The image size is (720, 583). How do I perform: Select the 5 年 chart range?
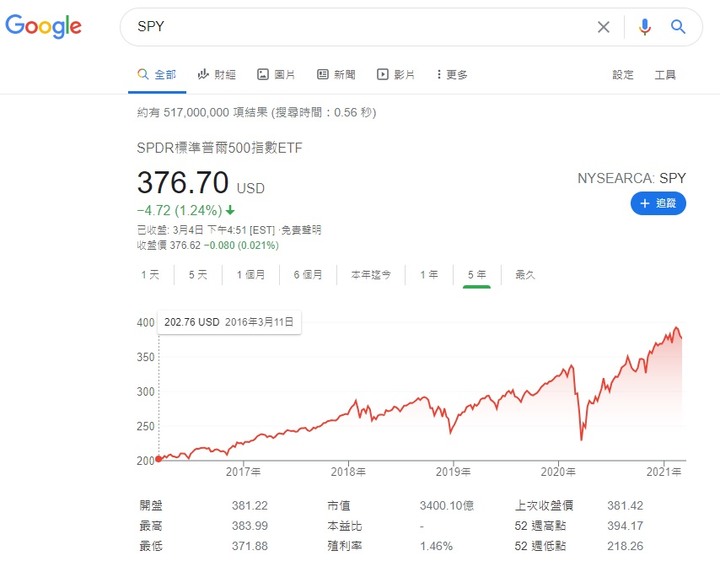click(x=477, y=275)
